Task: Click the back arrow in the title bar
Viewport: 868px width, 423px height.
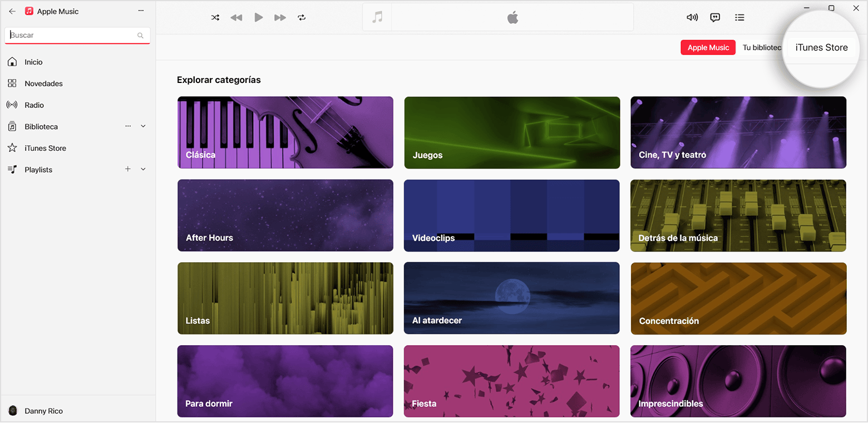Action: [x=12, y=11]
